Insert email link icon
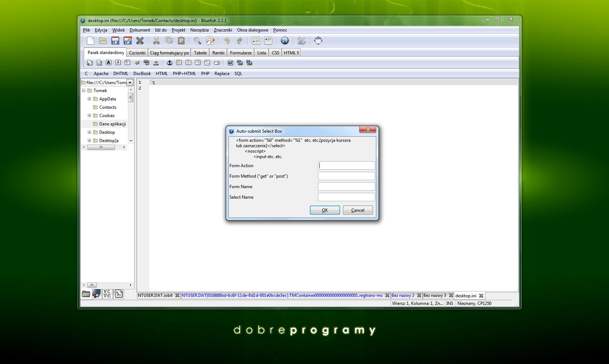Image resolution: width=609 pixels, height=364 pixels. point(217,63)
